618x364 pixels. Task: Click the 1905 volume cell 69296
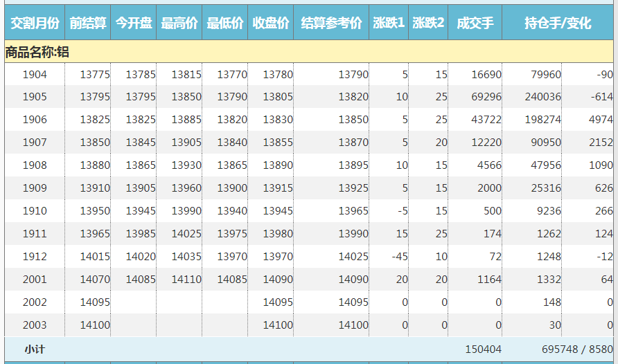tap(486, 97)
